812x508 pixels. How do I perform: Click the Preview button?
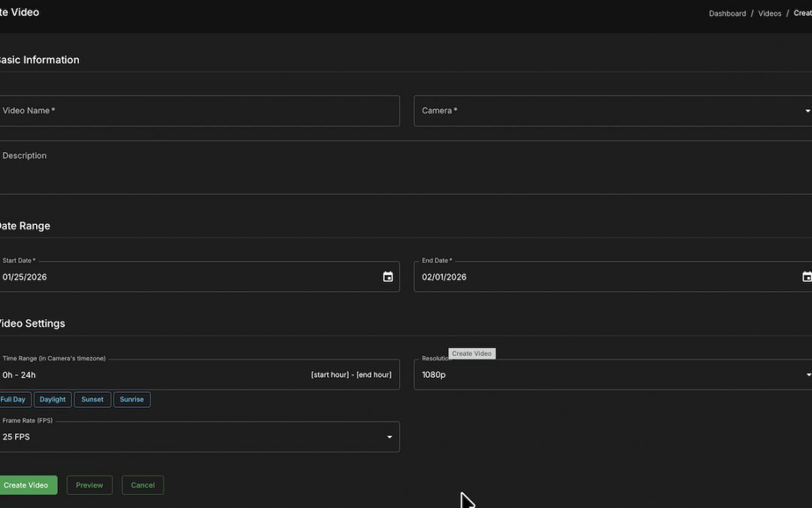[x=89, y=485]
